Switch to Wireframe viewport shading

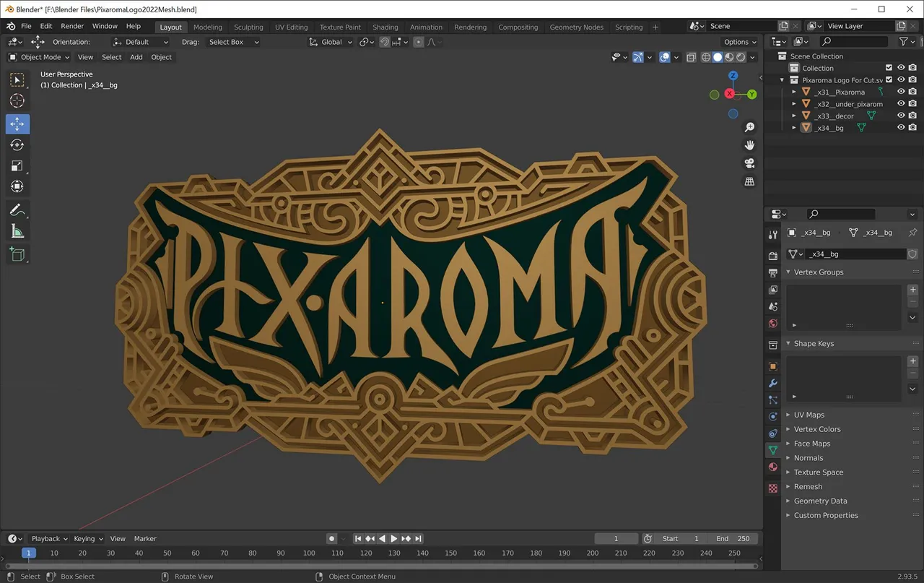tap(706, 57)
